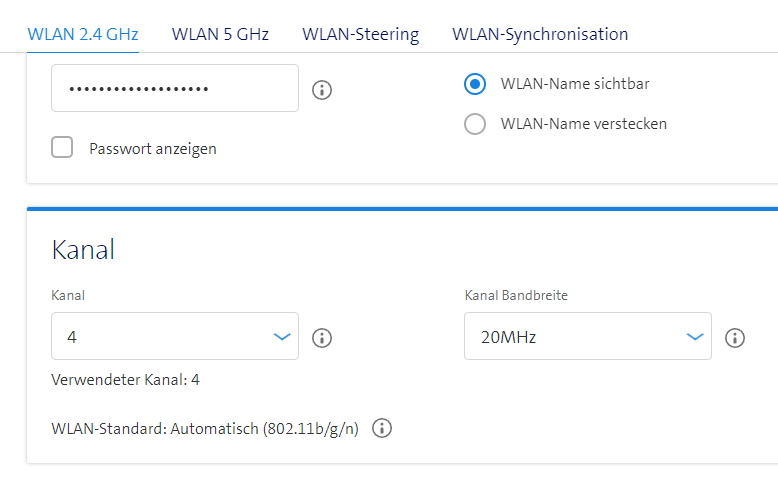
Task: Open the WLAN-Steering tab
Action: pyautogui.click(x=360, y=34)
